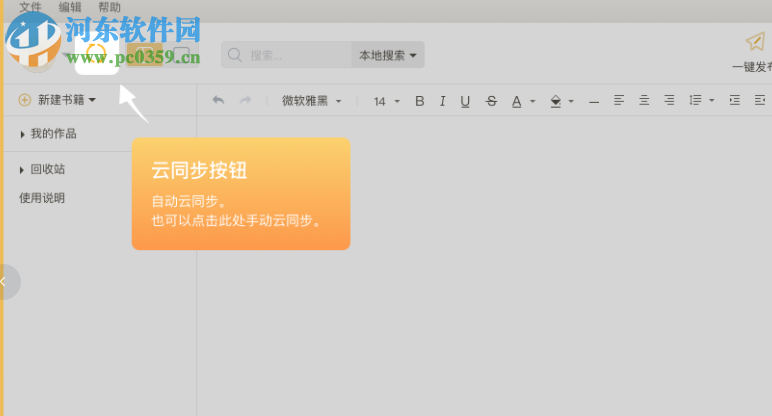The width and height of the screenshot is (772, 416).
Task: Select 回收站 in the sidebar
Action: click(x=48, y=169)
